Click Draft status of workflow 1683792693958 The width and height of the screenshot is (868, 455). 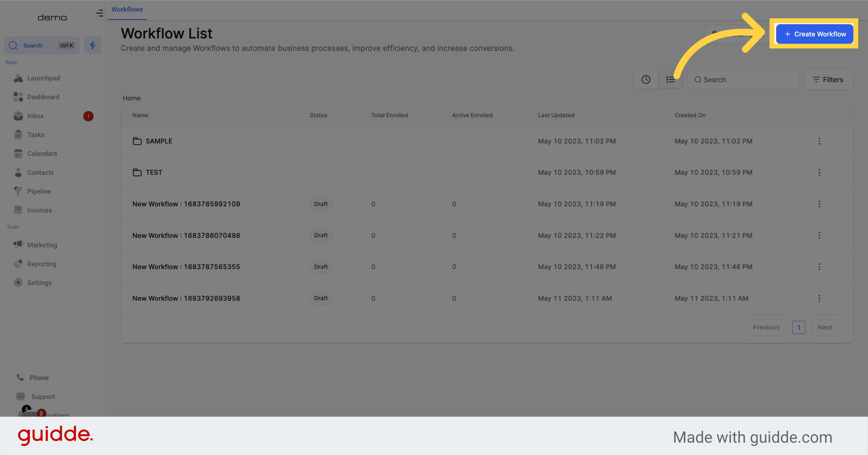tap(321, 298)
